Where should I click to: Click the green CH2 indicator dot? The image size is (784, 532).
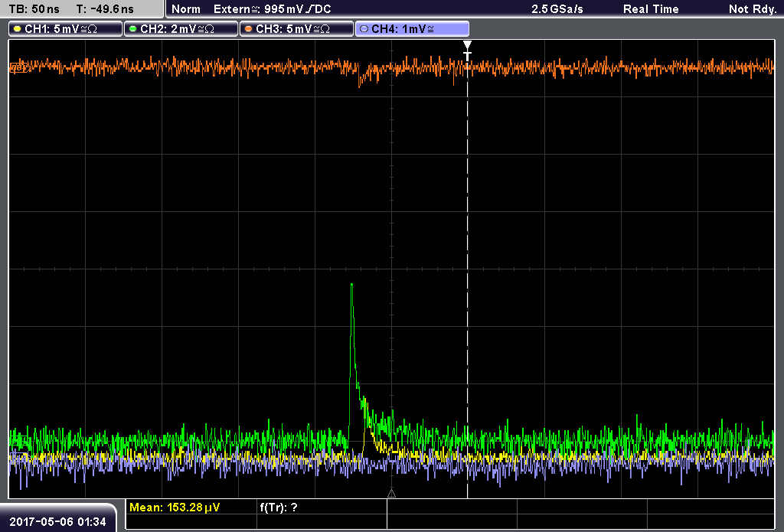pos(133,29)
